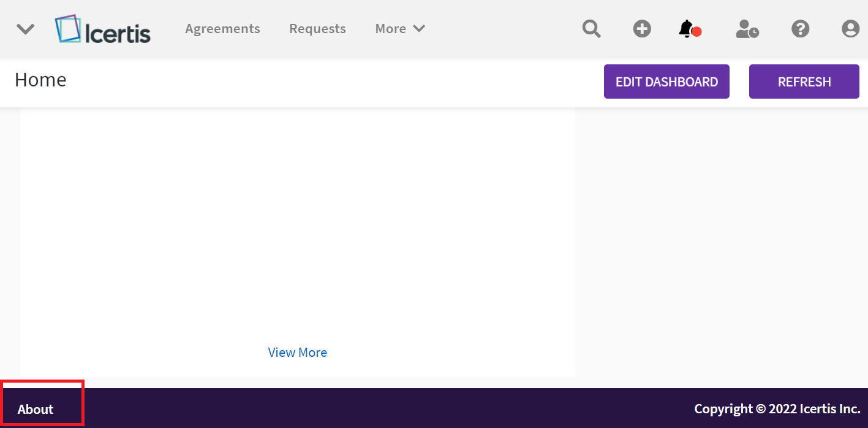Click the red notification badge dot
The height and width of the screenshot is (428, 868).
(696, 32)
